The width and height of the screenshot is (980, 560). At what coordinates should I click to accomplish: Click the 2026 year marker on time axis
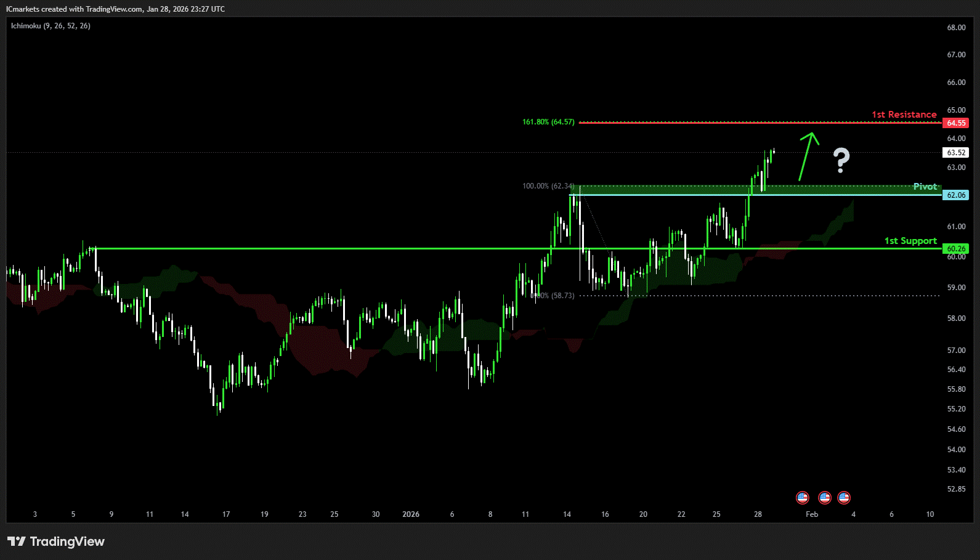tap(411, 514)
